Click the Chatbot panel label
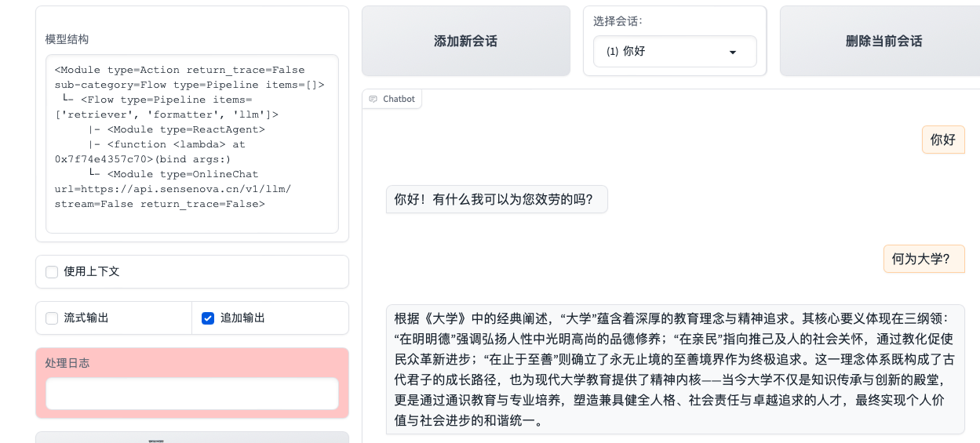 click(x=399, y=99)
